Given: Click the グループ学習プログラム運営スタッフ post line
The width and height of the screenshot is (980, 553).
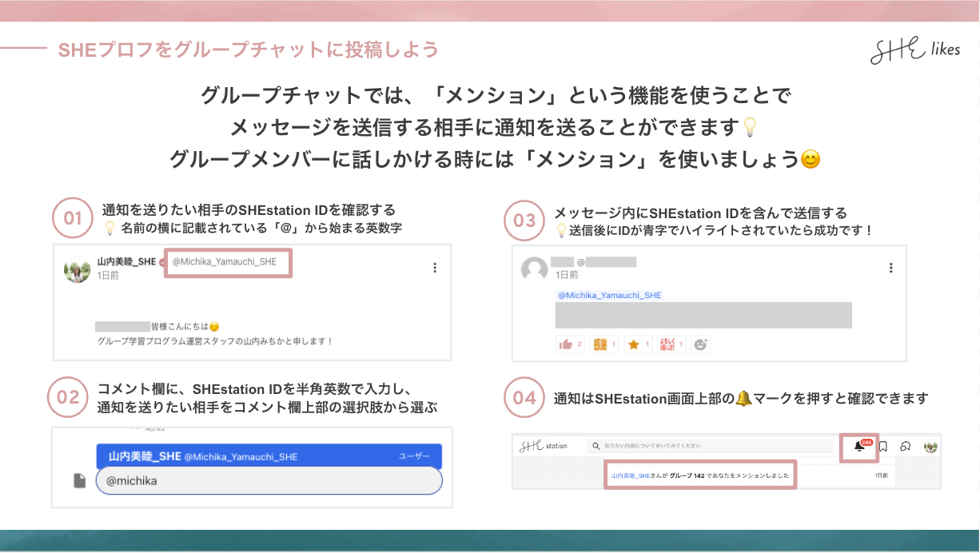Looking at the screenshot, I should click(214, 340).
